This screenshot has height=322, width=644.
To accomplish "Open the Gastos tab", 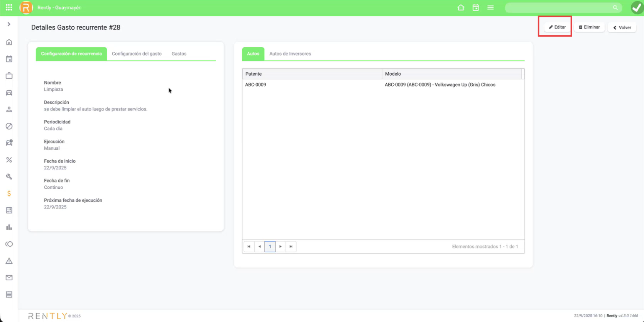I will (179, 54).
